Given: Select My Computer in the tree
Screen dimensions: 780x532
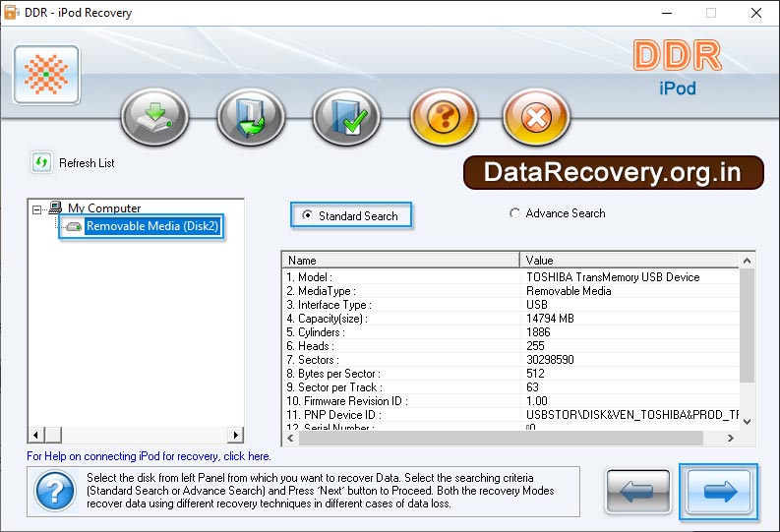Looking at the screenshot, I should pos(104,207).
